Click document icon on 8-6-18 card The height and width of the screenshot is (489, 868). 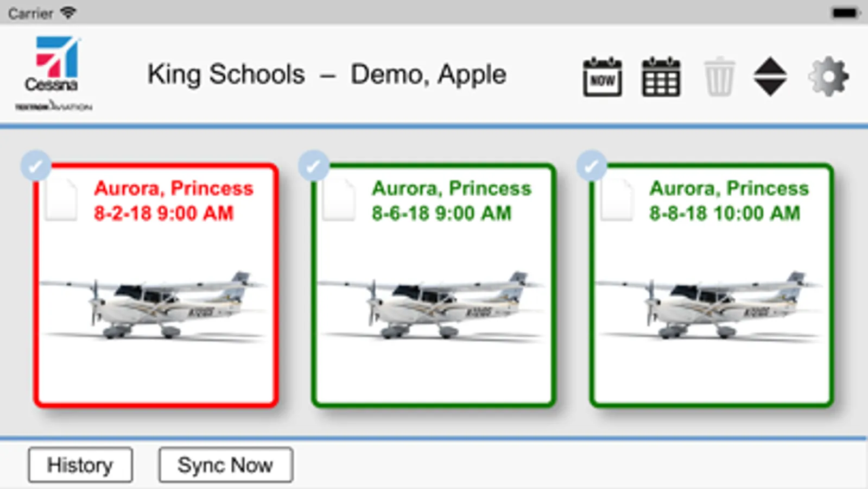pyautogui.click(x=339, y=200)
